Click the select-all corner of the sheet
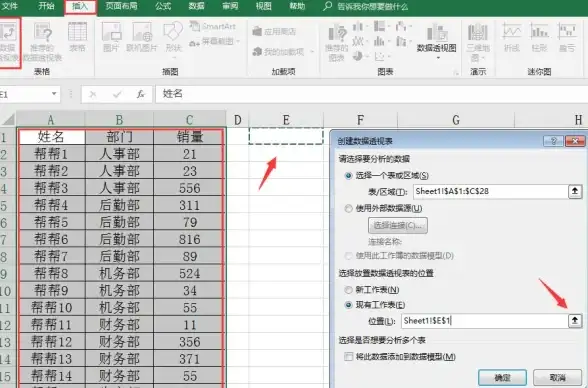Screen dimensions: 588x388 pos(8,120)
